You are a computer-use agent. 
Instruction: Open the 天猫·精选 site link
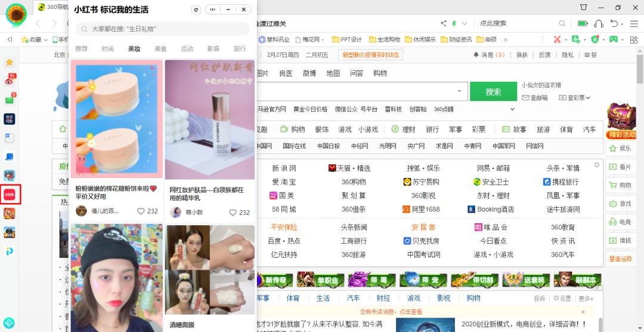[x=349, y=168]
